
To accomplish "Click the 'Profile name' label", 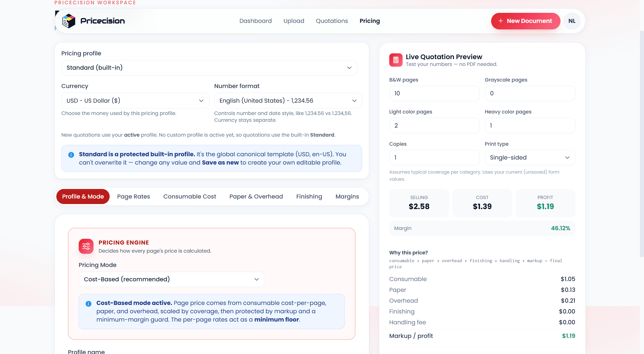I will pyautogui.click(x=86, y=351).
